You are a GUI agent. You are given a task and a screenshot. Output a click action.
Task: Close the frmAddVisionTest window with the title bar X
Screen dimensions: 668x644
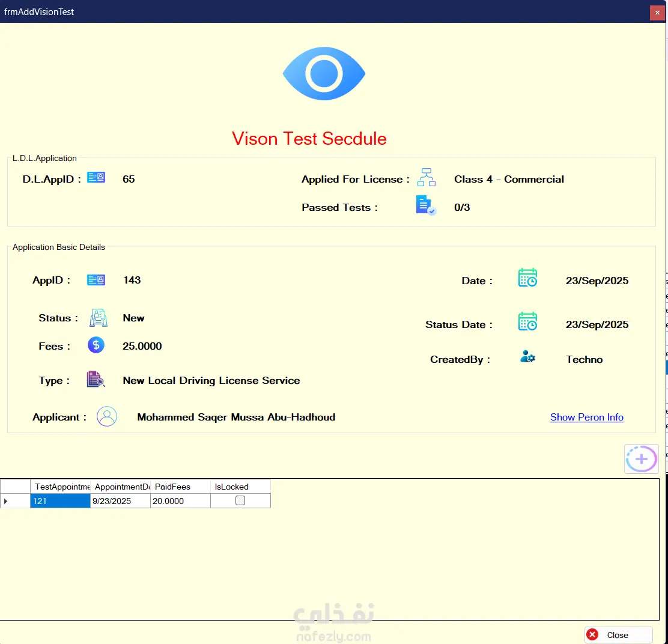(657, 13)
